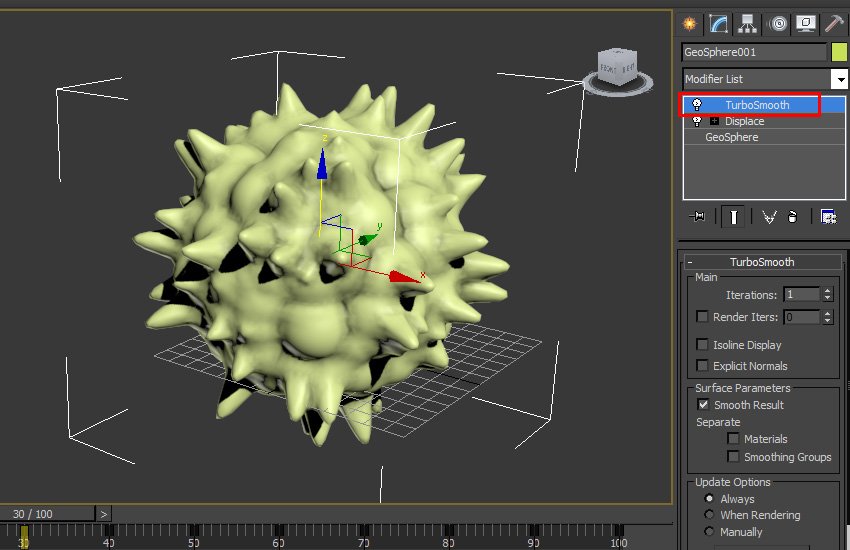This screenshot has height=550, width=850.
Task: Open the Display panel tab
Action: (806, 24)
